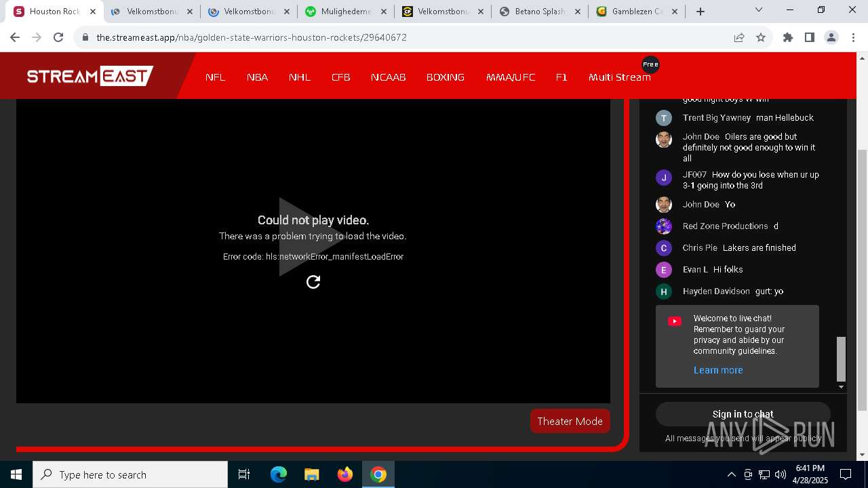Click JF007's avatar in chat
This screenshot has height=488, width=868.
pos(664,178)
